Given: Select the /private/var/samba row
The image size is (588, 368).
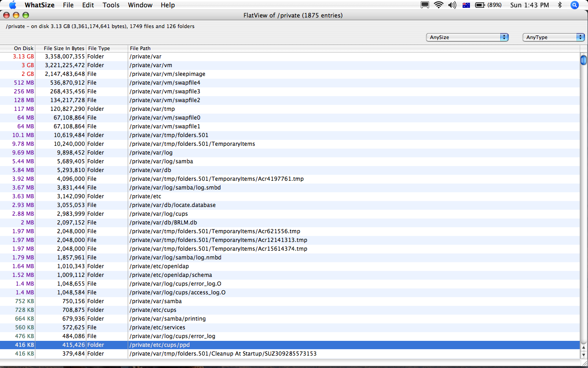Looking at the screenshot, I should 290,301.
